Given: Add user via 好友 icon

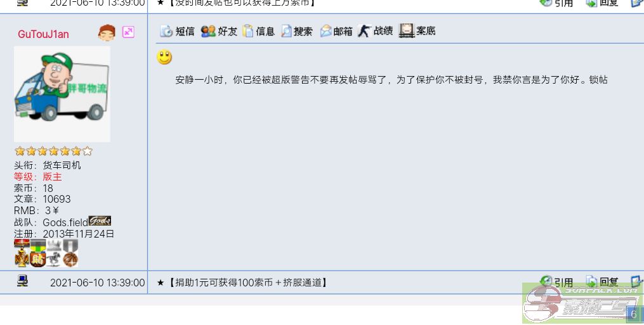Looking at the screenshot, I should click(x=220, y=31).
